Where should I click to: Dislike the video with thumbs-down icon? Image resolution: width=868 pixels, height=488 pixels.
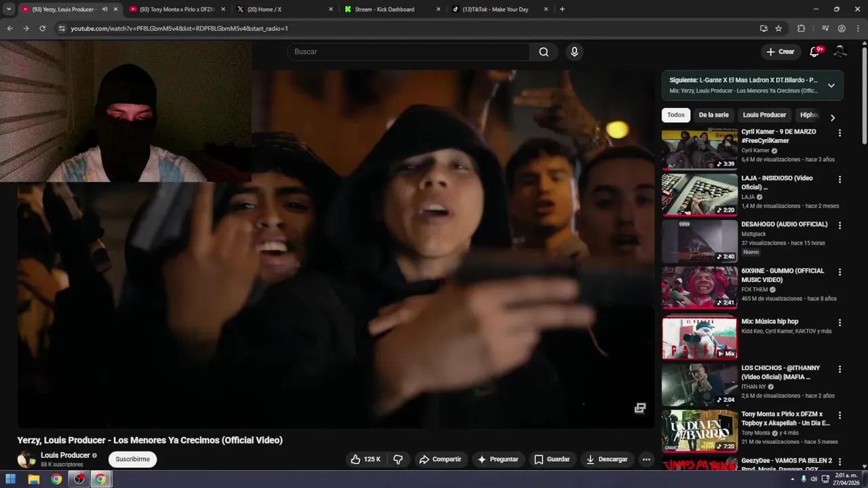pyautogui.click(x=398, y=459)
